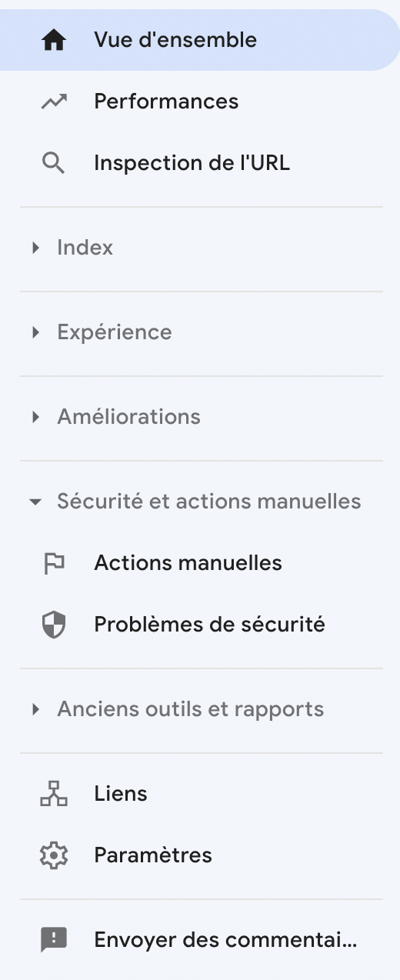
Task: Click the magnifier icon for URL inspection
Action: [54, 163]
